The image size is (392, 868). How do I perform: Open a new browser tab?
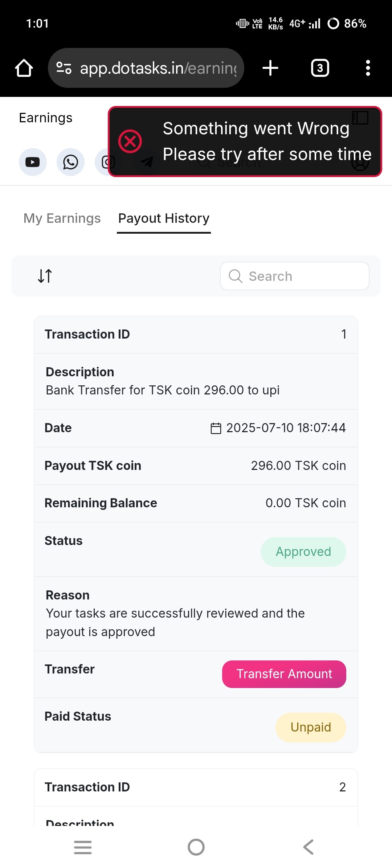[x=270, y=68]
